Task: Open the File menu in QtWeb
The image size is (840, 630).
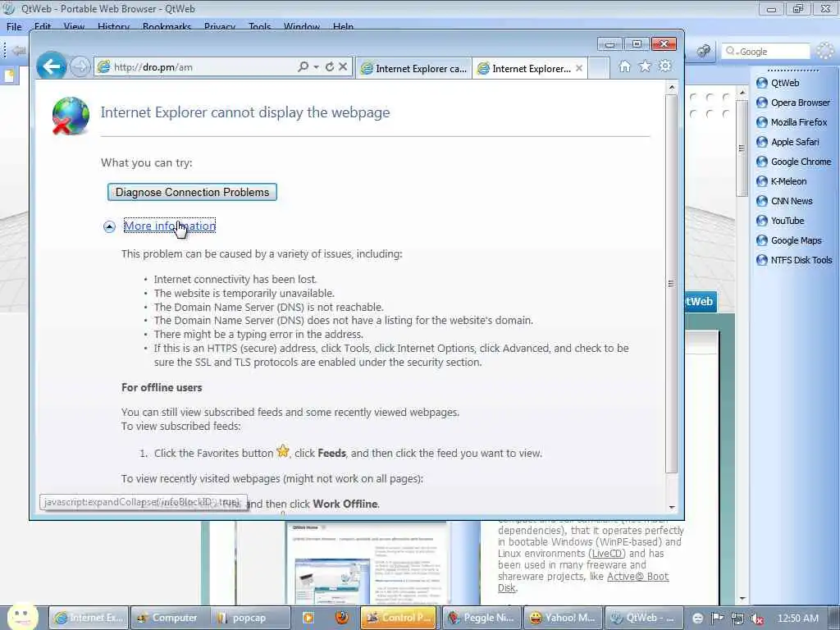Action: point(14,27)
